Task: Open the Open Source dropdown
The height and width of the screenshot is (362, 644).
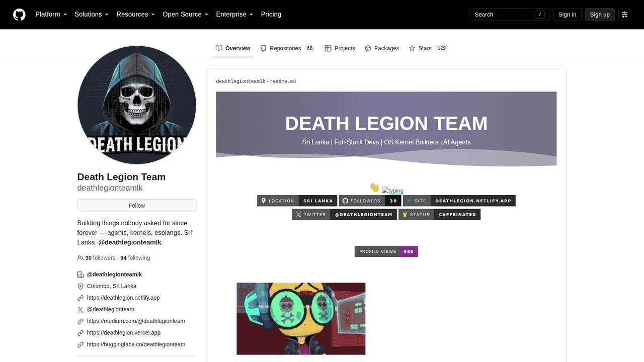Action: click(185, 15)
